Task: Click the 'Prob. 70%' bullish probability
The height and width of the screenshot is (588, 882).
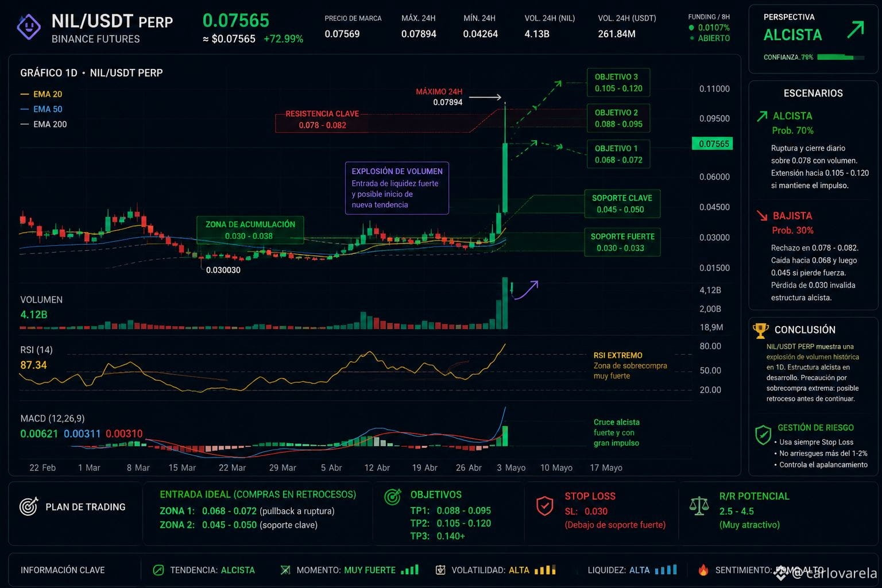Action: [792, 130]
